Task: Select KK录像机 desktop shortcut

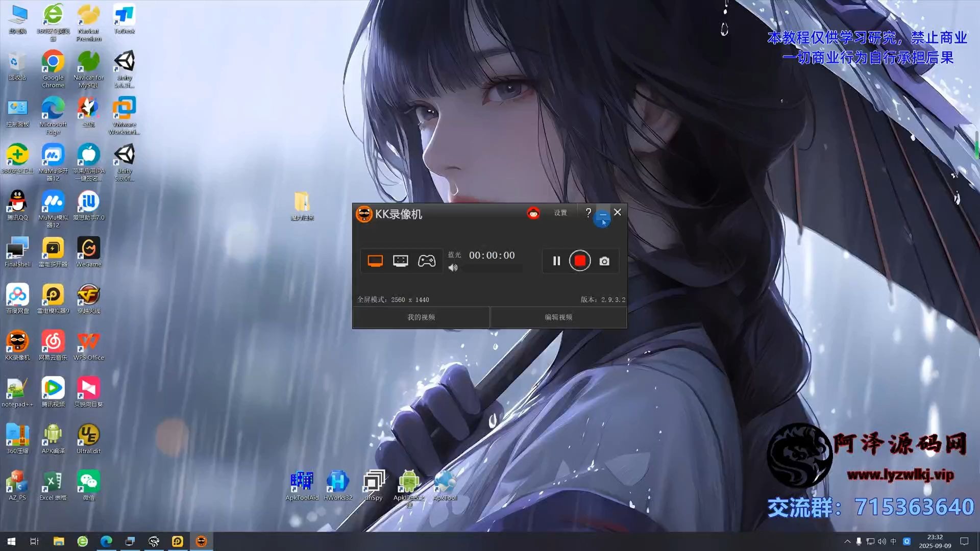Action: (17, 345)
